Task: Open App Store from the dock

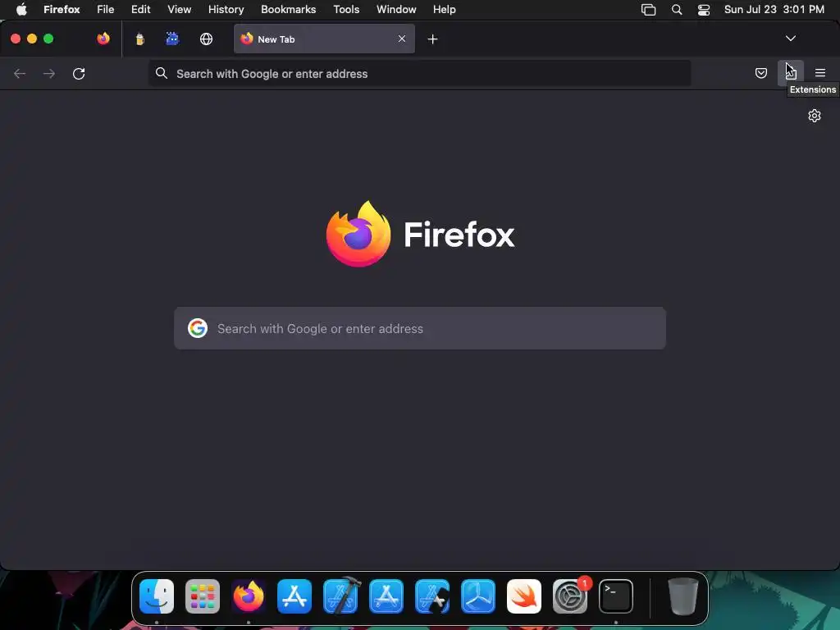Action: pos(294,596)
